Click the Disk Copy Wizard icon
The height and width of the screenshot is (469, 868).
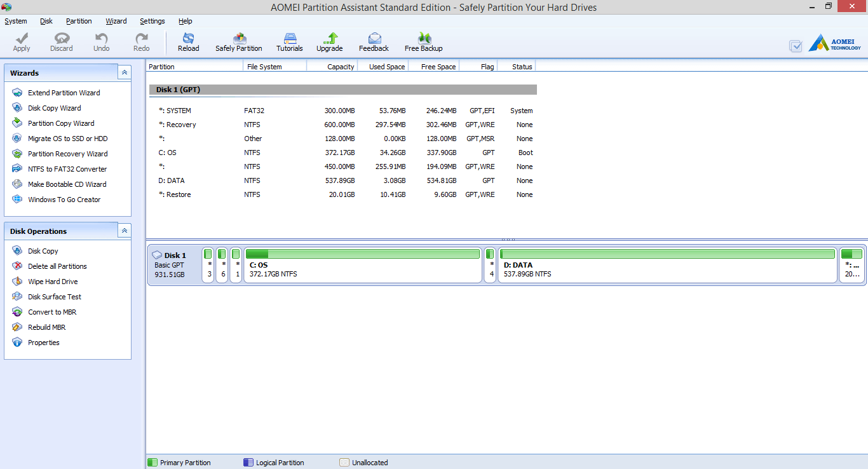tap(17, 108)
